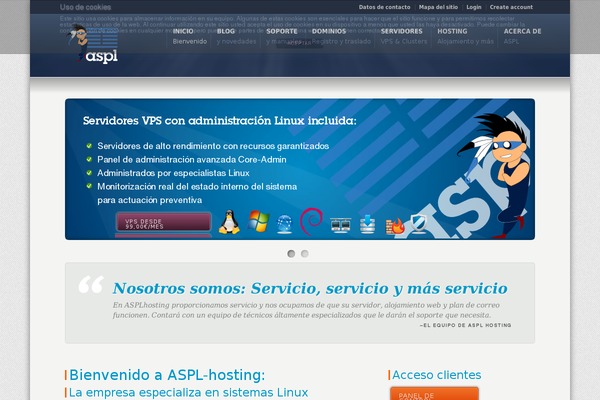Screen dimensions: 600x400
Task: Open the DOMINIOS menu item
Action: click(341, 36)
